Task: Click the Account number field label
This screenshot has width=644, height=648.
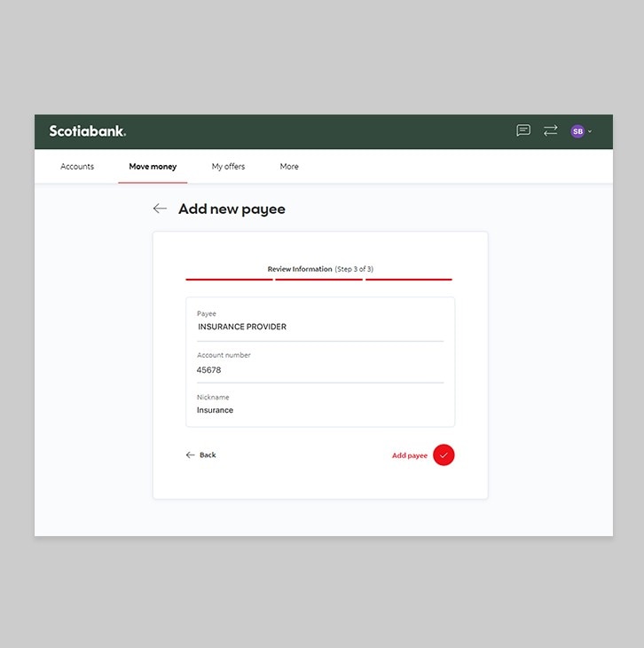Action: click(224, 355)
